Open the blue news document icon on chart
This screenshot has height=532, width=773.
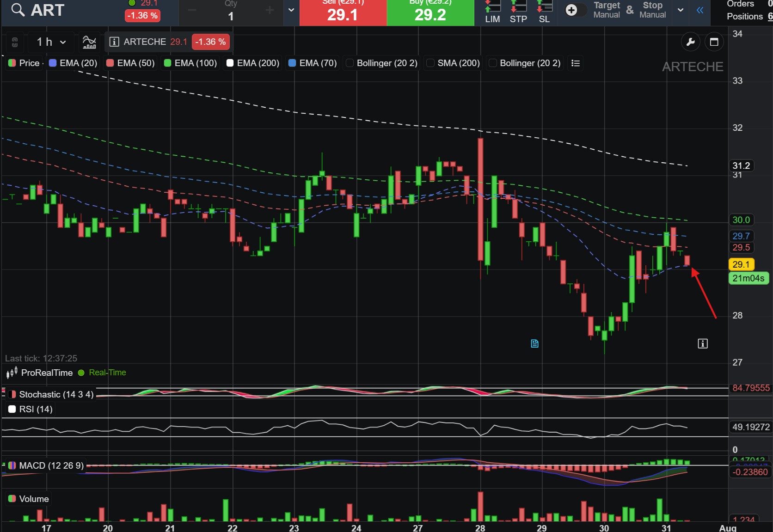coord(534,343)
